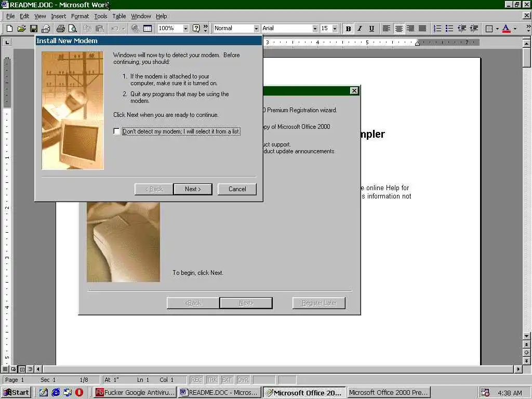Open a file with the folder icon
This screenshot has width=532, height=399.
point(21,29)
